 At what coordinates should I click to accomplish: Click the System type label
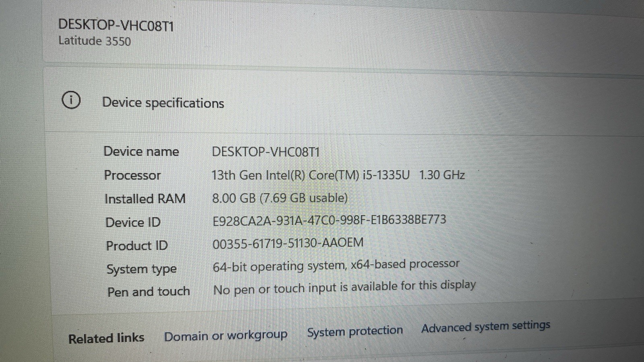(x=142, y=269)
